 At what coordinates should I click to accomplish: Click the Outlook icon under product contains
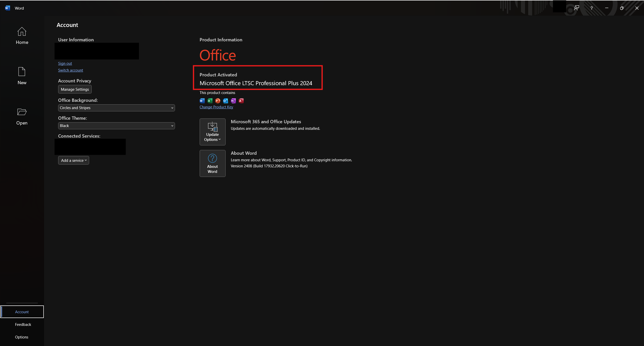coord(225,101)
